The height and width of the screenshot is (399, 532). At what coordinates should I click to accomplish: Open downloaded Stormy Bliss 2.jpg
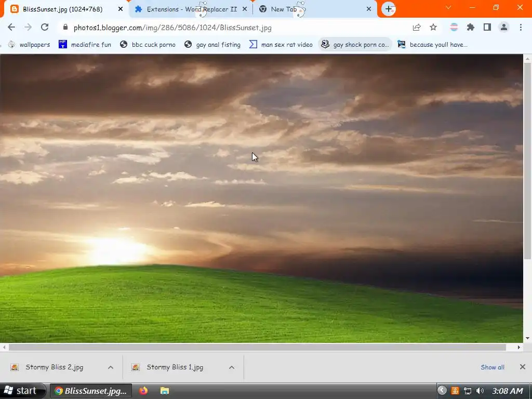pos(54,367)
